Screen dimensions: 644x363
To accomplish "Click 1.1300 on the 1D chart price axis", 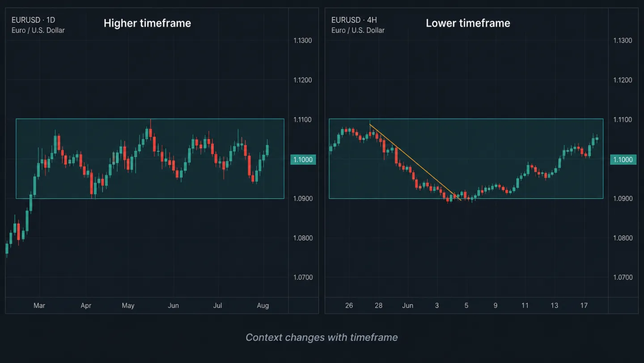I will pos(303,41).
